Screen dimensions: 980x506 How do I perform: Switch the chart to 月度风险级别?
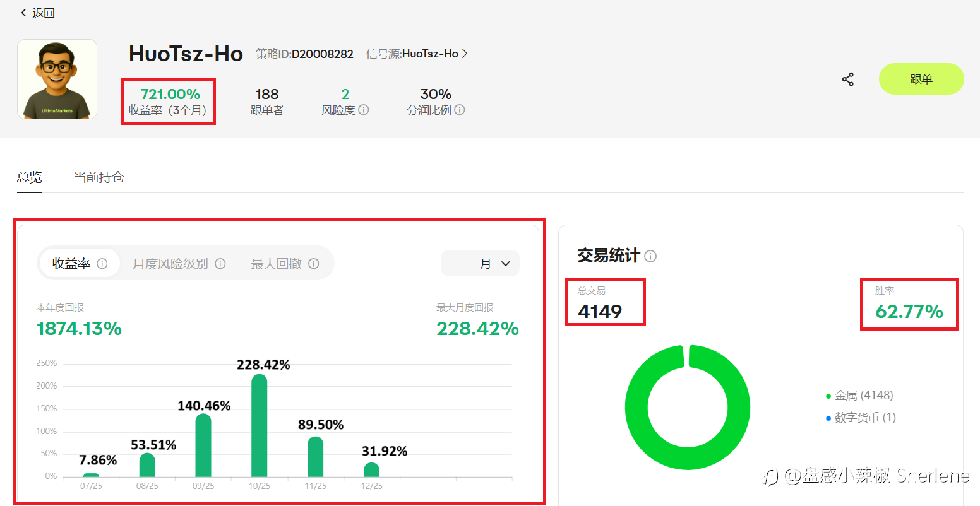pyautogui.click(x=170, y=264)
